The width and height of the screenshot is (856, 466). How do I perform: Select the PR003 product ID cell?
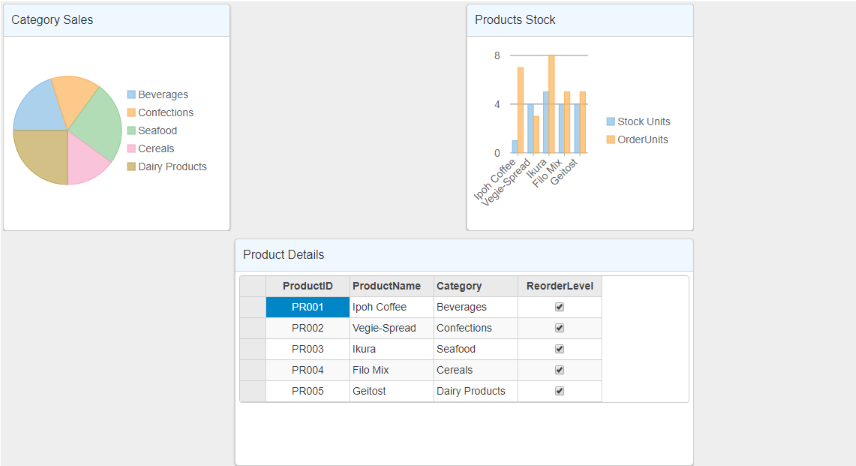307,349
